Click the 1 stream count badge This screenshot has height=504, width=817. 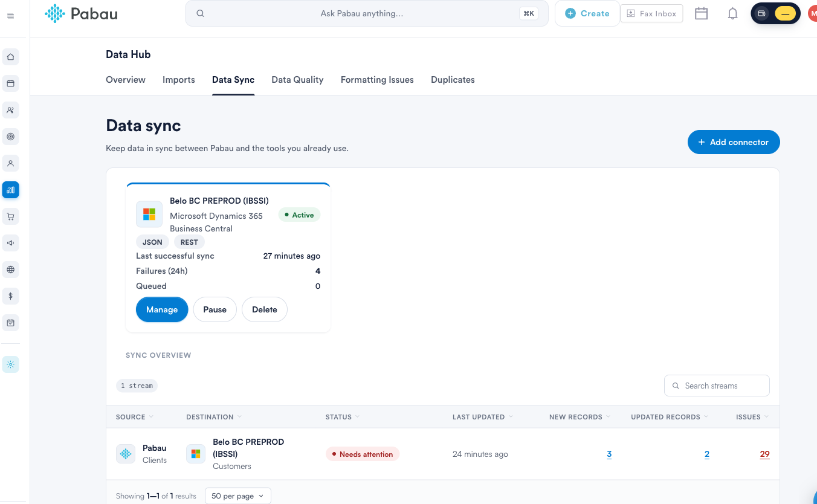(137, 386)
